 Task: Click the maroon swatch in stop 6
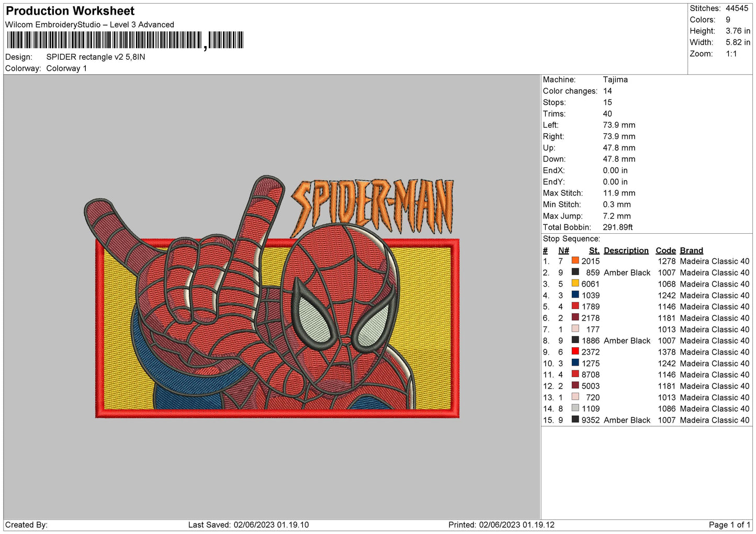[x=575, y=317]
